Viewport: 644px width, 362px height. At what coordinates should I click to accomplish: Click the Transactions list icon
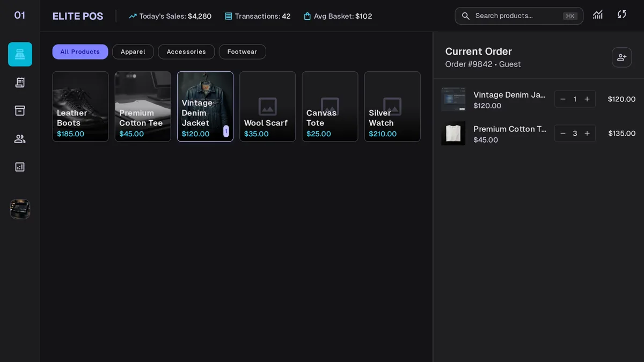pos(229,16)
